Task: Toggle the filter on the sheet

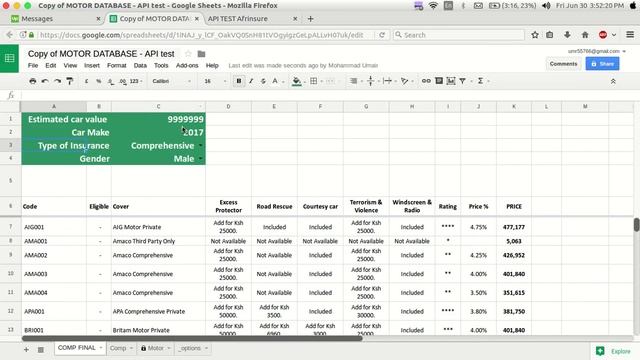Action: point(462,81)
